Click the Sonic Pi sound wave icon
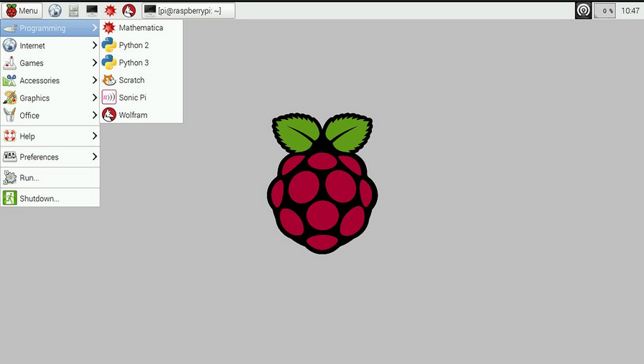The height and width of the screenshot is (364, 644). [109, 98]
